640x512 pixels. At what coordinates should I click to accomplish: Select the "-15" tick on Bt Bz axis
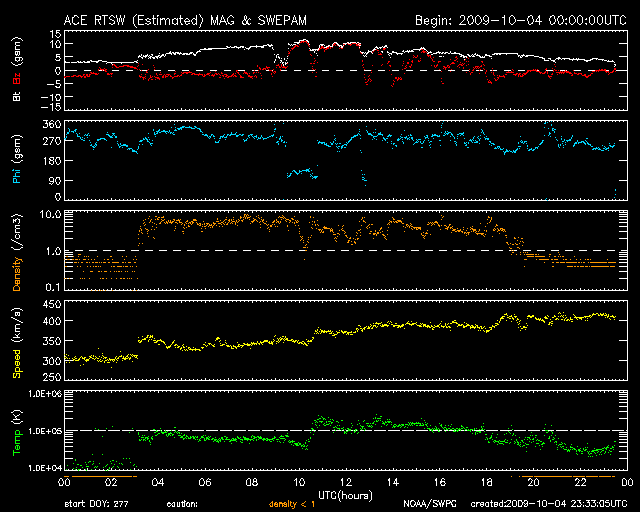(51, 107)
